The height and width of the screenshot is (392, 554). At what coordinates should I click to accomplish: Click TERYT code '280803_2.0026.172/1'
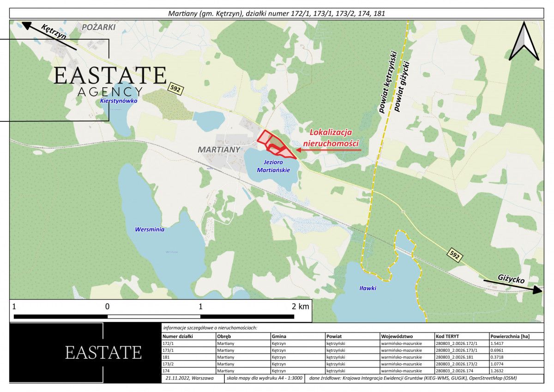click(x=457, y=344)
